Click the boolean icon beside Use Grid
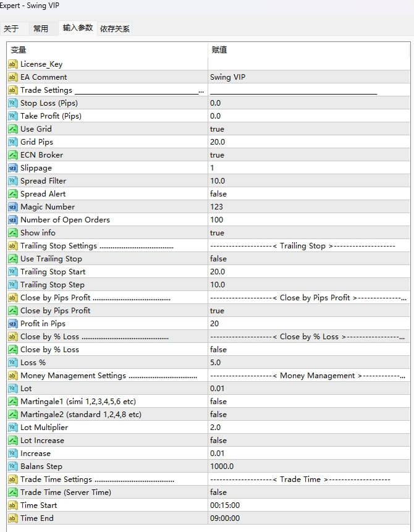This screenshot has width=414, height=532. tap(12, 129)
